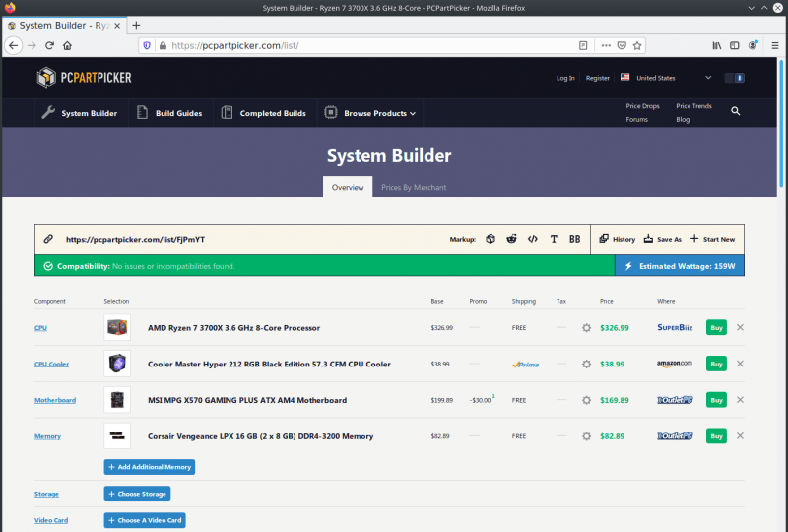Screen dimensions: 788x532
Task: Show Firefox sidebars icon
Action: (734, 45)
